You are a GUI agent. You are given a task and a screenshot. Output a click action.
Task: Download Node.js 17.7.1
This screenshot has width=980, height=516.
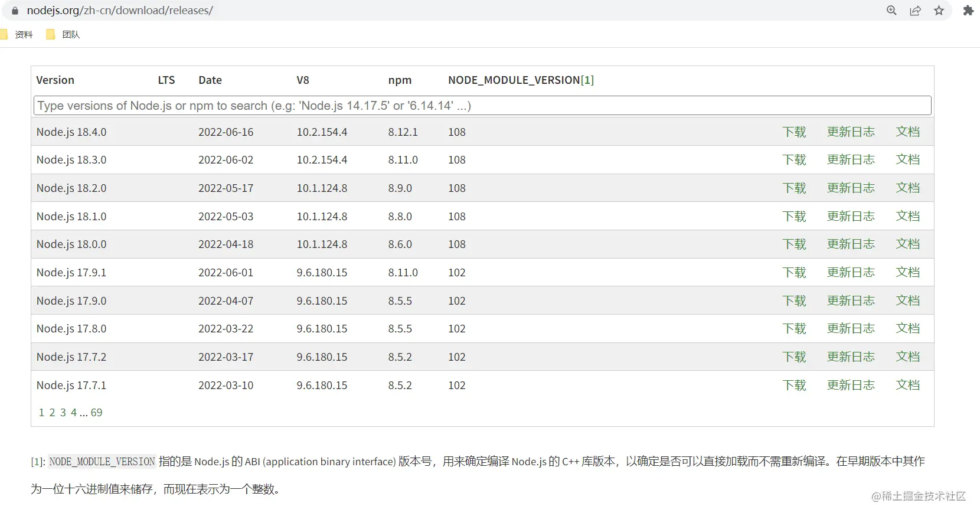pyautogui.click(x=794, y=386)
